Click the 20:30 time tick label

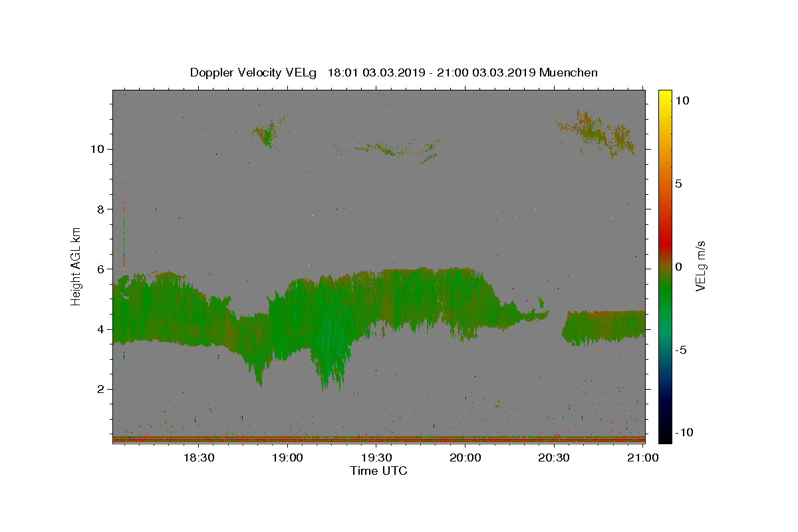coord(553,458)
